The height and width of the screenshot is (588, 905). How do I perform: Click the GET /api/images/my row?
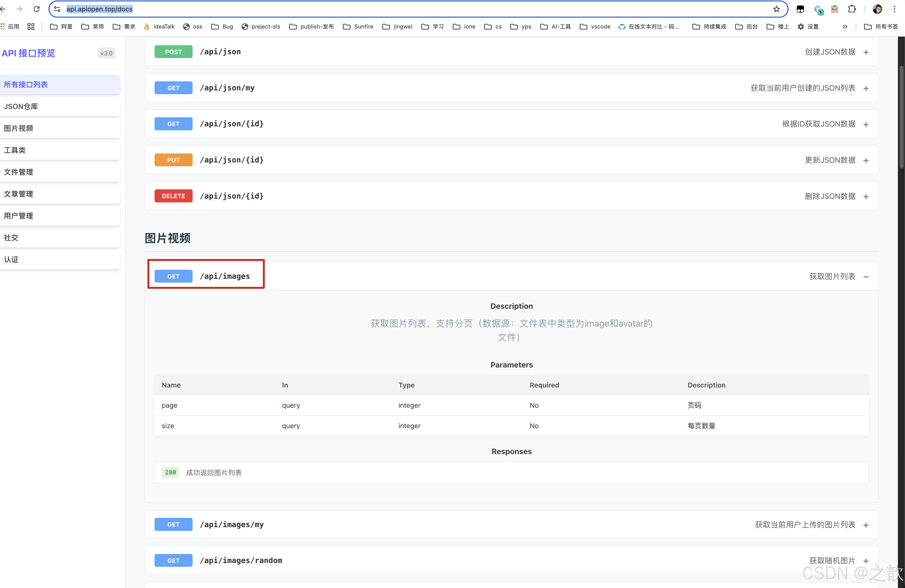click(x=511, y=524)
